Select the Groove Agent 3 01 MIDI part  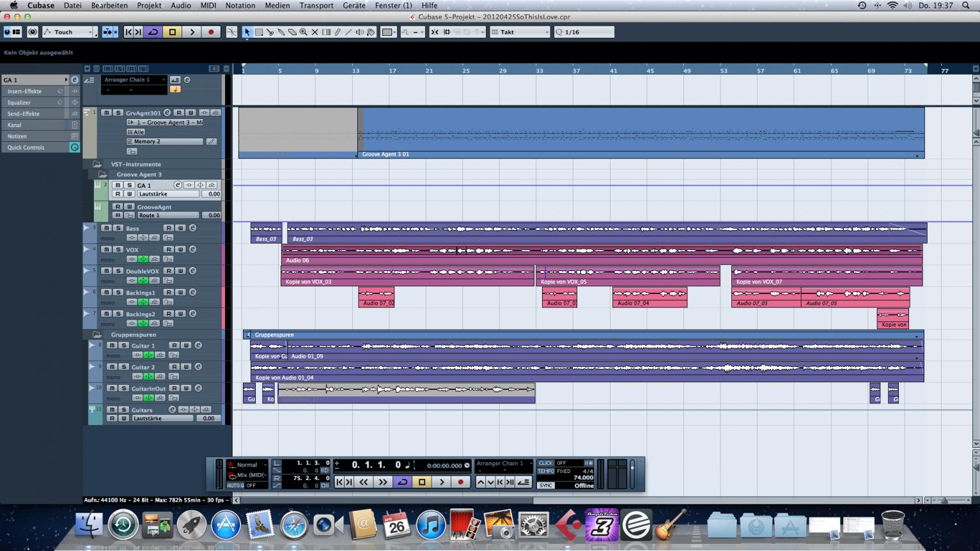coord(641,133)
